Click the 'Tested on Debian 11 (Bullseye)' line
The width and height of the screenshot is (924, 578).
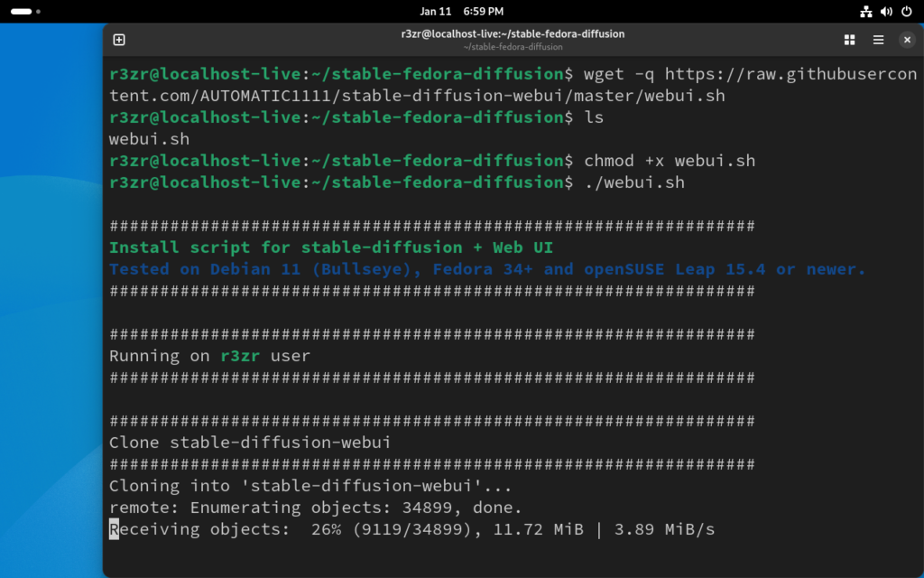coord(487,269)
